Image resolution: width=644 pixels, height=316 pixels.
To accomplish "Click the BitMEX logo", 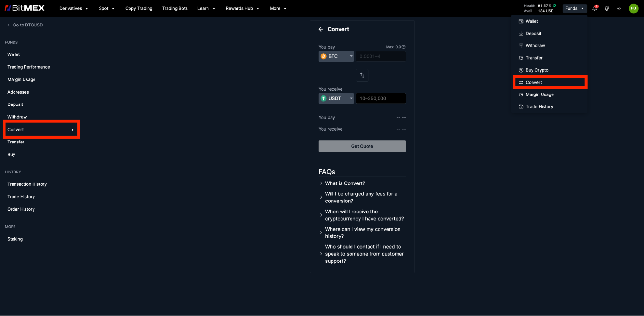I will click(x=24, y=8).
